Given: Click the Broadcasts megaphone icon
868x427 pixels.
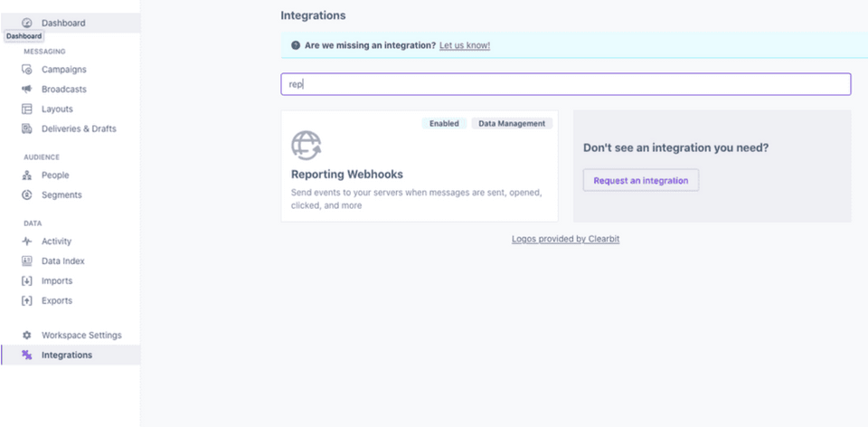Looking at the screenshot, I should pos(26,90).
